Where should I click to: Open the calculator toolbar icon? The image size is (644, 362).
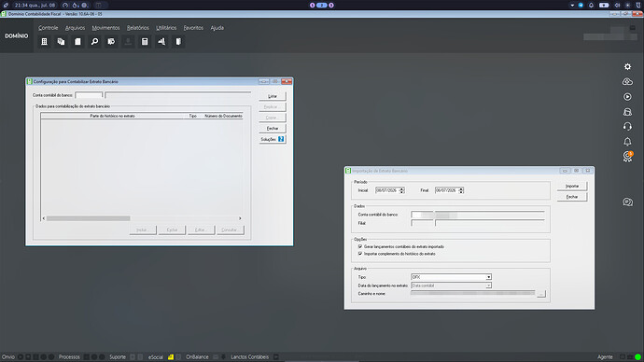pyautogui.click(x=145, y=42)
